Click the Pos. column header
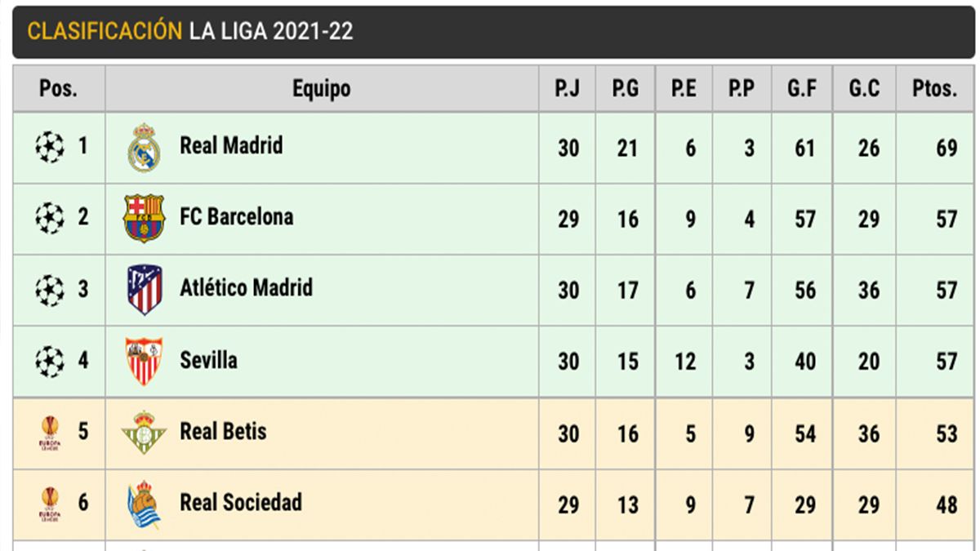 pyautogui.click(x=58, y=89)
